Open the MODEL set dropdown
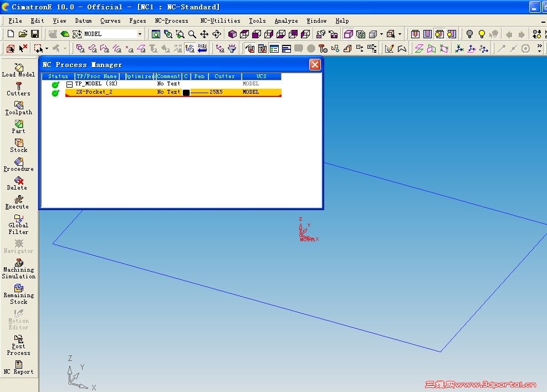Image resolution: width=547 pixels, height=392 pixels. pos(140,34)
